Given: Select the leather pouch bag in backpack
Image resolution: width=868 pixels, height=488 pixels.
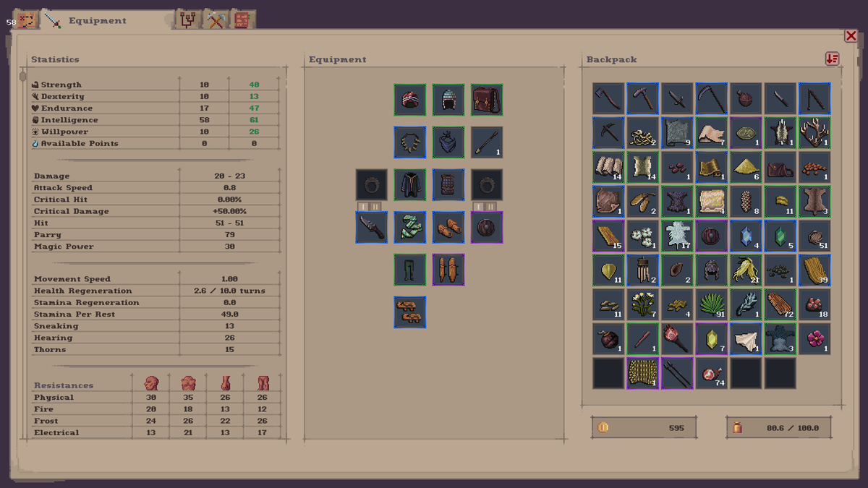Looking at the screenshot, I should pyautogui.click(x=780, y=167).
